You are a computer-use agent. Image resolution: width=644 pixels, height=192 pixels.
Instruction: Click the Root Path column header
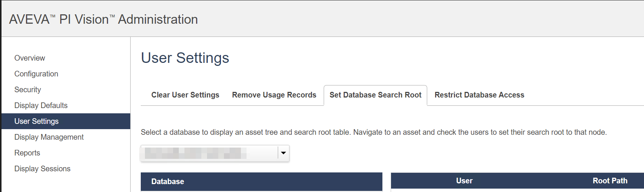click(x=610, y=181)
